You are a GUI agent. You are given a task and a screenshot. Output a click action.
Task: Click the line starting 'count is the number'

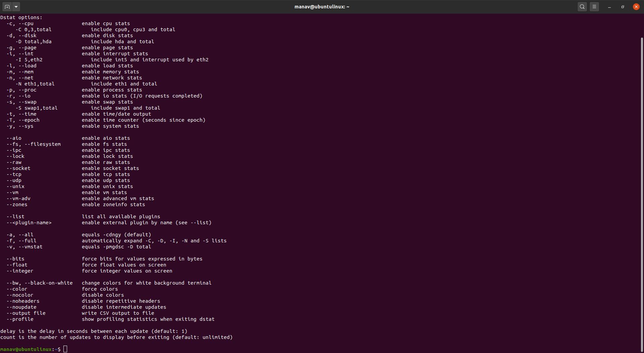[116, 337]
